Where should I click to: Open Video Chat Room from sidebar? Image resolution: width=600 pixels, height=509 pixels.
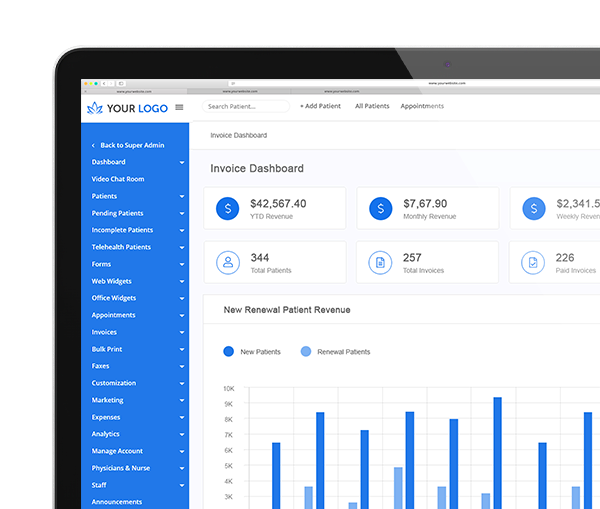tap(118, 179)
